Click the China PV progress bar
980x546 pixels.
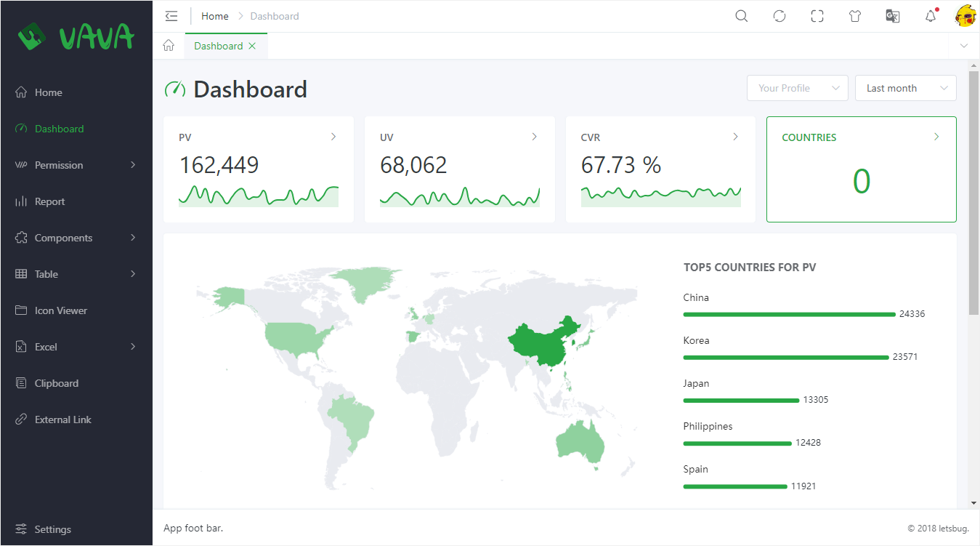point(789,314)
